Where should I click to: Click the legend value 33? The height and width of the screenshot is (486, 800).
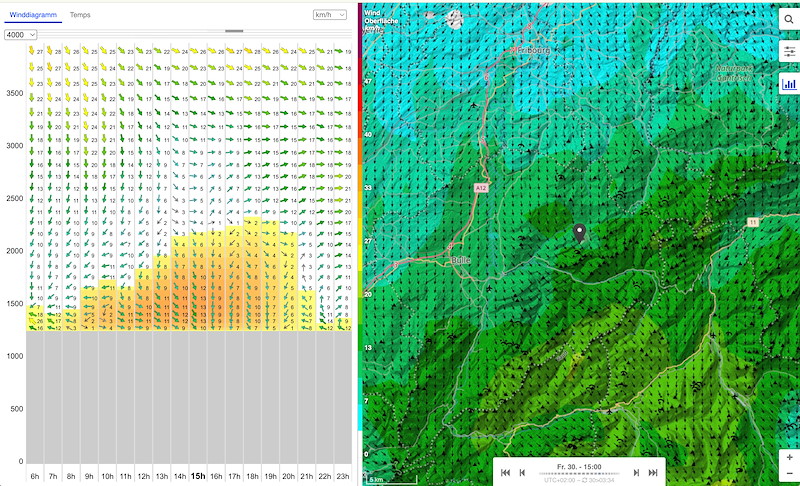[x=368, y=188]
